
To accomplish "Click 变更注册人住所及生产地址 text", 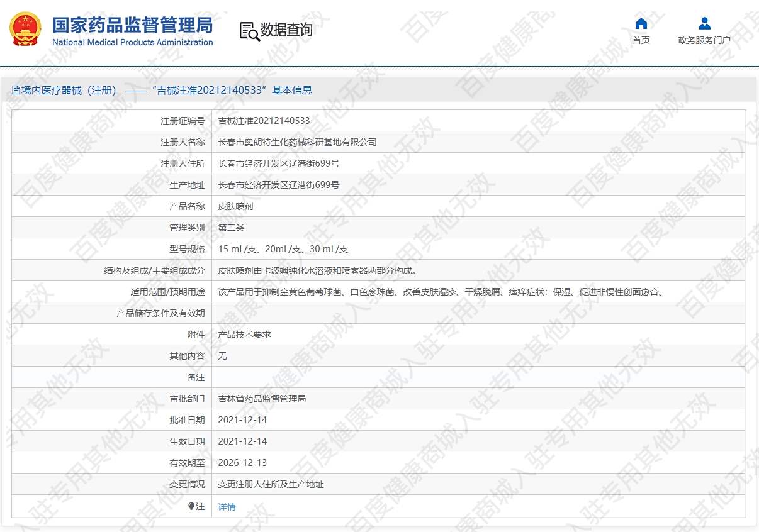I will (x=271, y=484).
